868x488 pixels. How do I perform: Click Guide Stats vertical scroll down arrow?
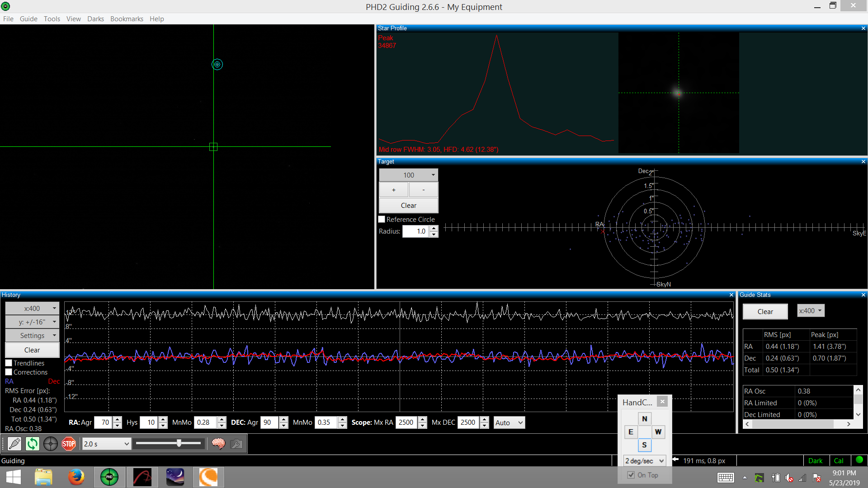pos(858,414)
